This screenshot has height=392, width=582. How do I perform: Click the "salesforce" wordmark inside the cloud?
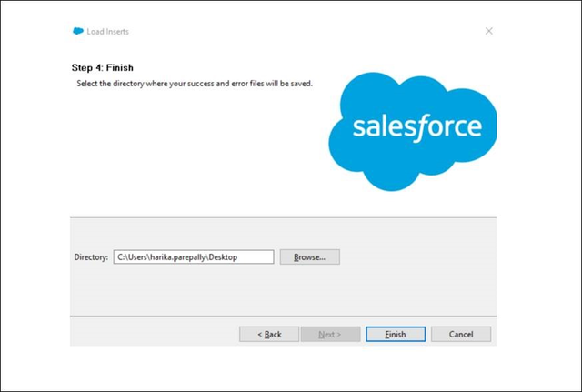(x=417, y=126)
